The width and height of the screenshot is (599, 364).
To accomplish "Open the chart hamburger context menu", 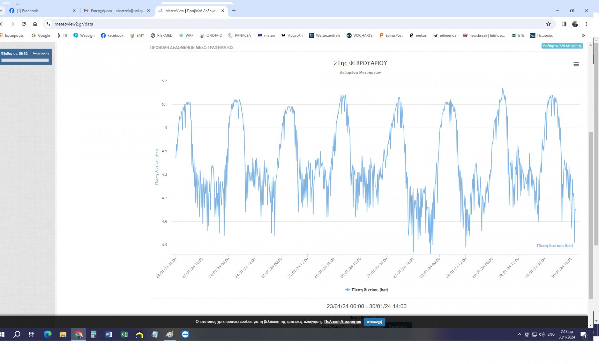I will [576, 64].
